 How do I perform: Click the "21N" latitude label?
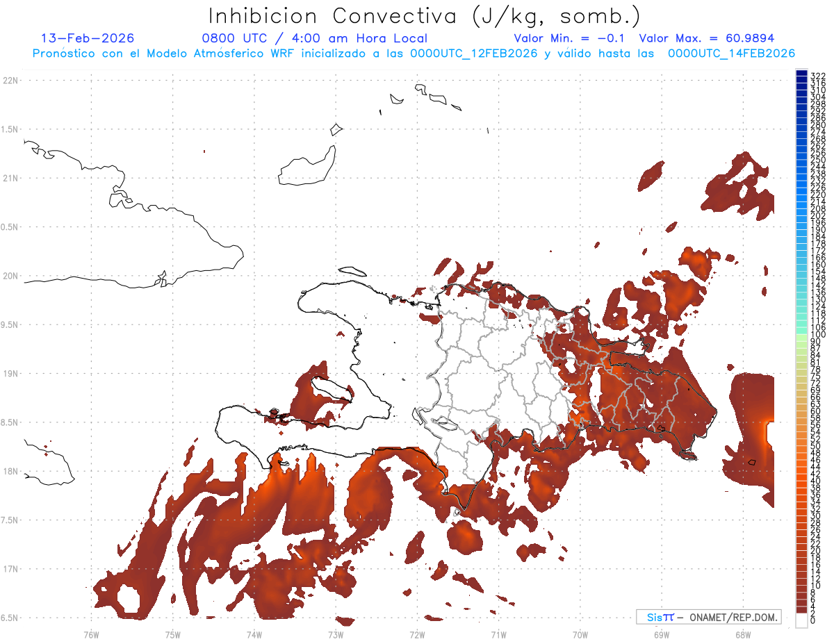click(10, 179)
